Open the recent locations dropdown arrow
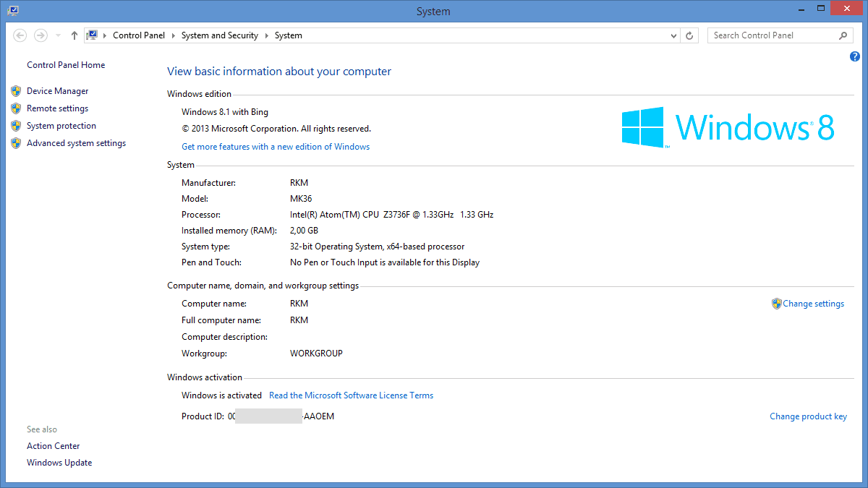Image resolution: width=868 pixels, height=488 pixels. coord(58,35)
